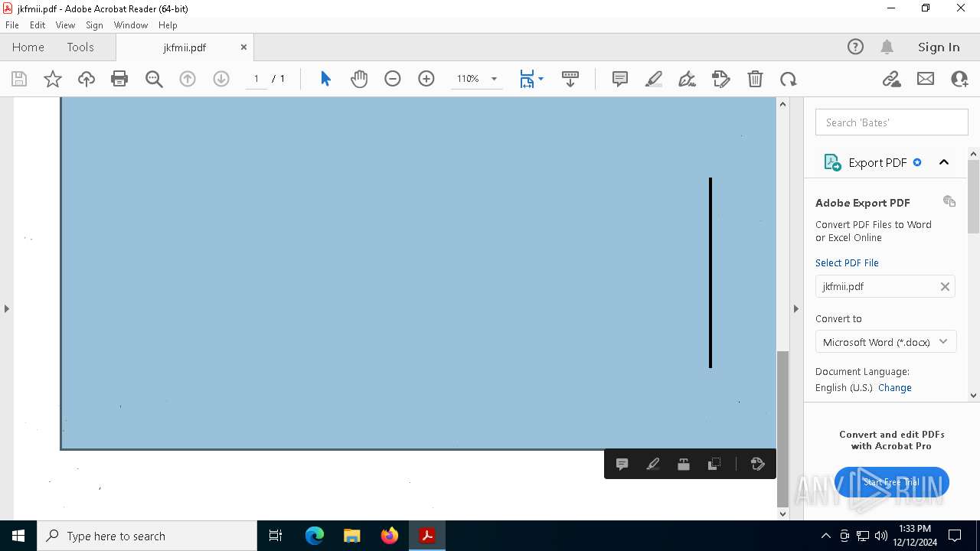Click the floating toolbar stamp icon

pos(684,464)
